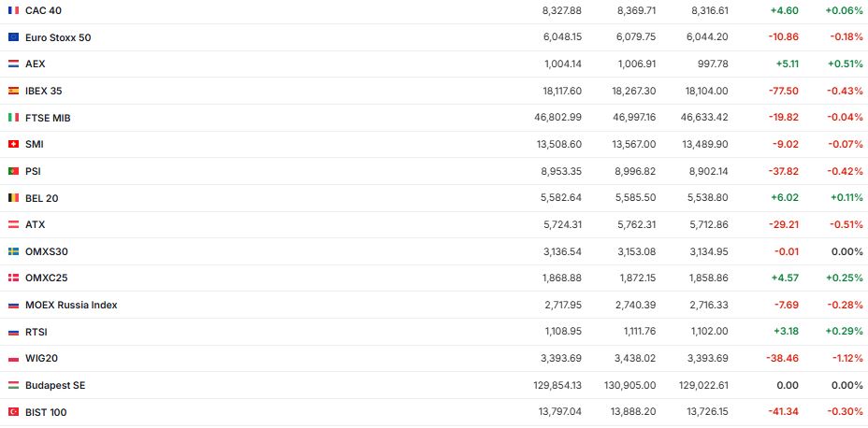
Task: Open the CAC 40 index link
Action: coord(41,10)
